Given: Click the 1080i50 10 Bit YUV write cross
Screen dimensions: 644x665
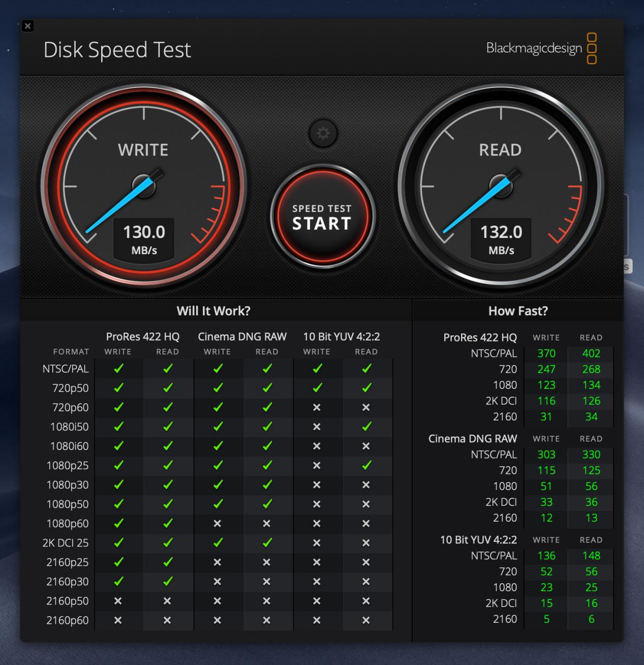Looking at the screenshot, I should (x=317, y=427).
